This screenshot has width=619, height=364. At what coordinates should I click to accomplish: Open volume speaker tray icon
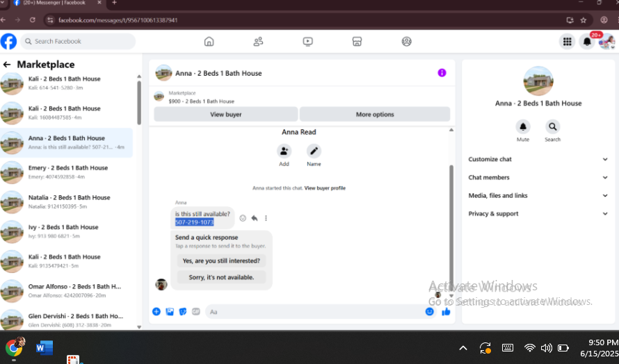547,348
